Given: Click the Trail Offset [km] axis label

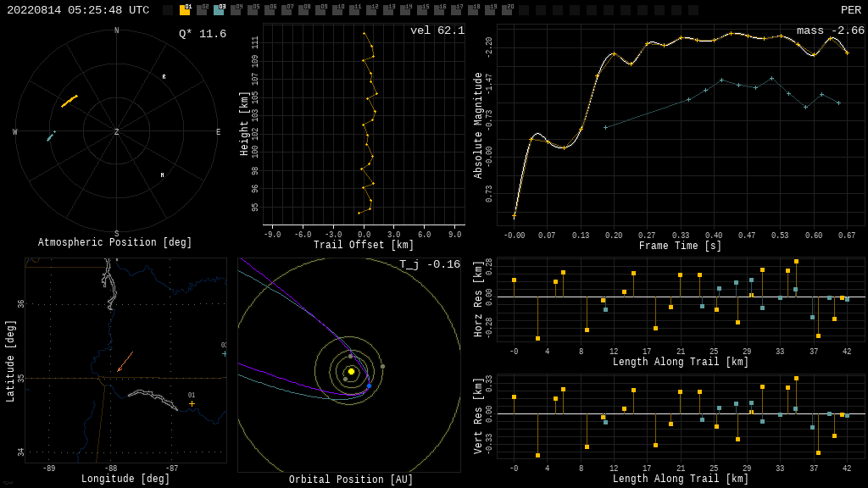Looking at the screenshot, I should tap(364, 245).
